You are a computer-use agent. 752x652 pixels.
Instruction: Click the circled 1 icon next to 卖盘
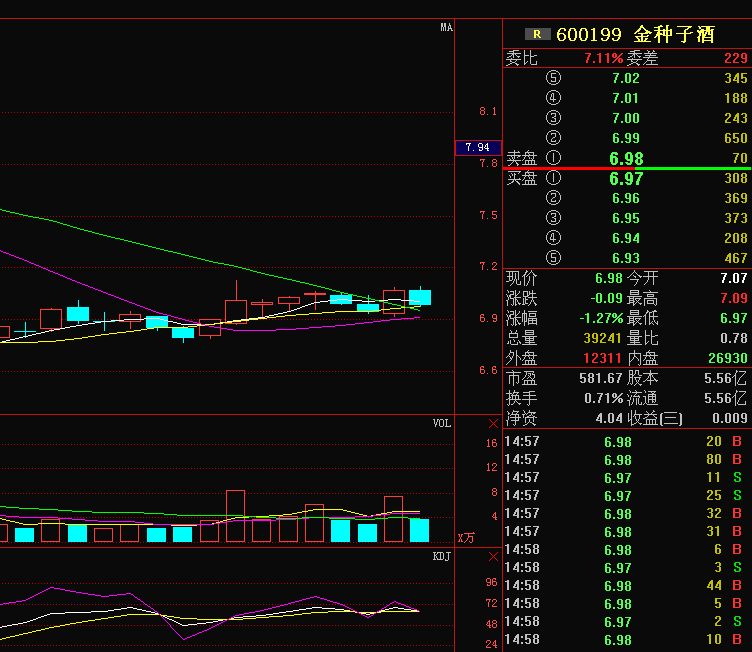click(x=553, y=158)
